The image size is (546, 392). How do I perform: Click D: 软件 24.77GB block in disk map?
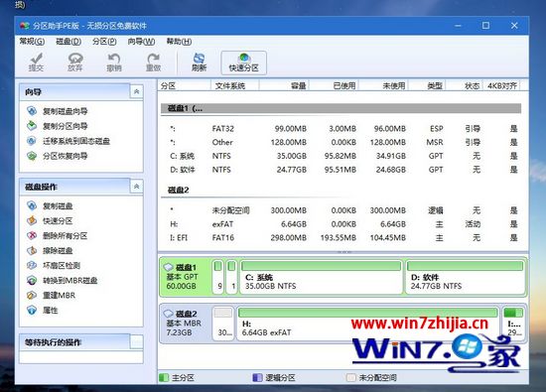point(465,277)
